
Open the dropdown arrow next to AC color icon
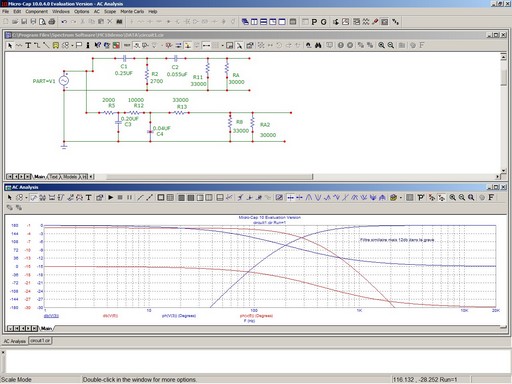[401, 198]
